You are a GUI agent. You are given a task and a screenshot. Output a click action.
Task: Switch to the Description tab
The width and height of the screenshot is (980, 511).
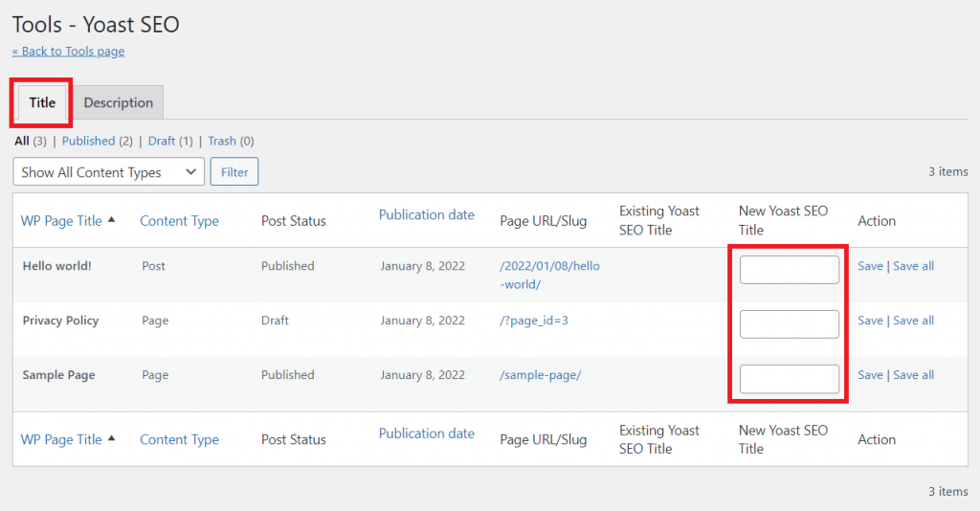coord(118,102)
